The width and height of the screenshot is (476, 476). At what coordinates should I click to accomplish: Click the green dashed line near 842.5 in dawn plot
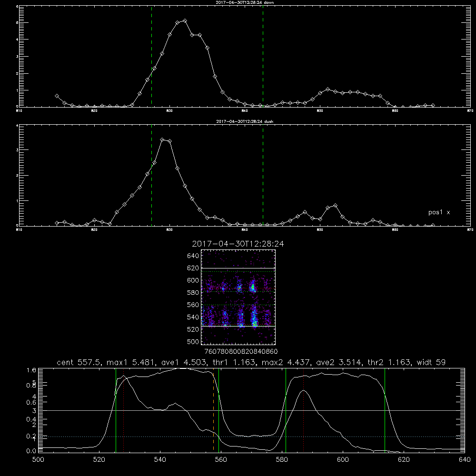[x=263, y=56]
